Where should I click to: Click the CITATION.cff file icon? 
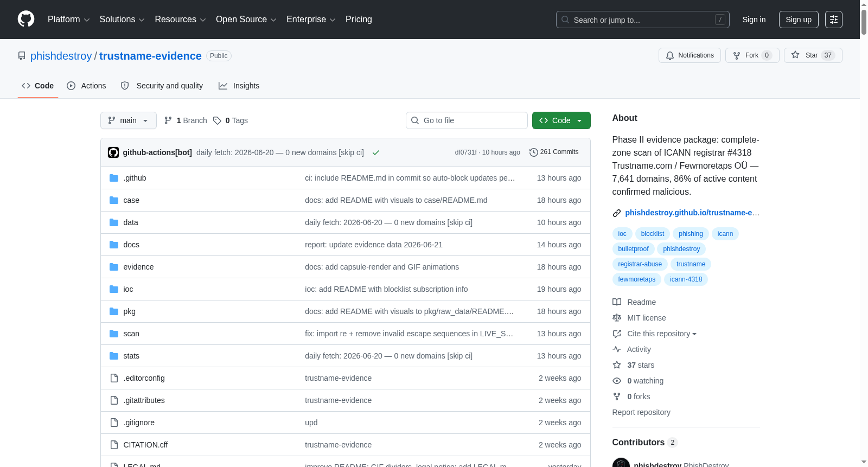click(114, 445)
